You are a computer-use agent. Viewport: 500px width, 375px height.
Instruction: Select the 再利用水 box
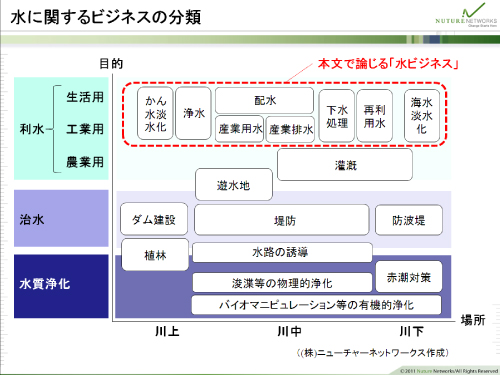375,116
